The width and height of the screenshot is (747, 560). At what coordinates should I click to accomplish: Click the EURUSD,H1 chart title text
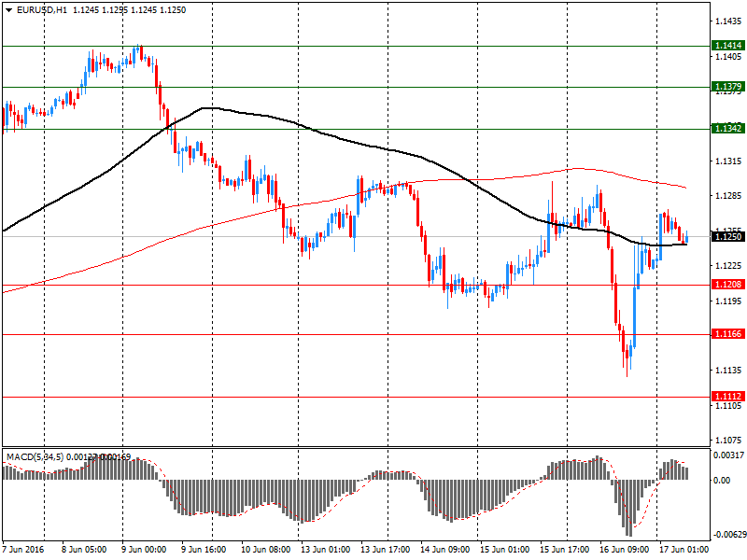[42, 10]
